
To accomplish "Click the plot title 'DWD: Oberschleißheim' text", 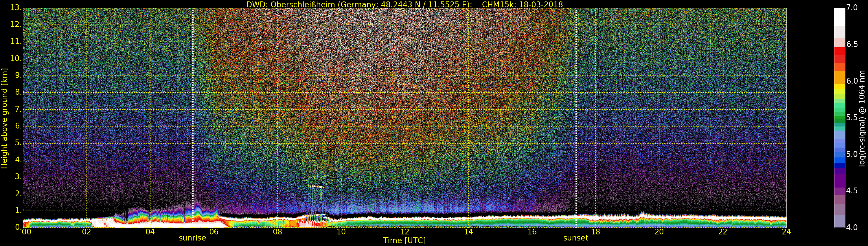I will pos(290,4).
